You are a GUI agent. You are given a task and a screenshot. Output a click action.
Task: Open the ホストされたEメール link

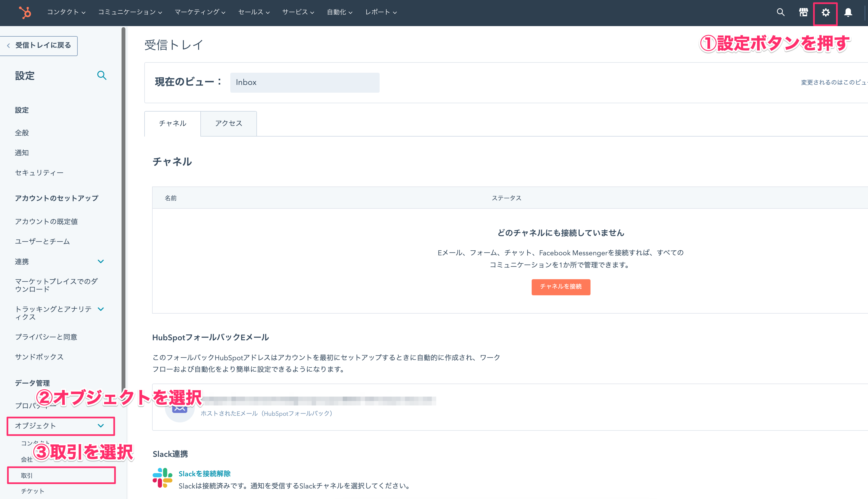266,414
